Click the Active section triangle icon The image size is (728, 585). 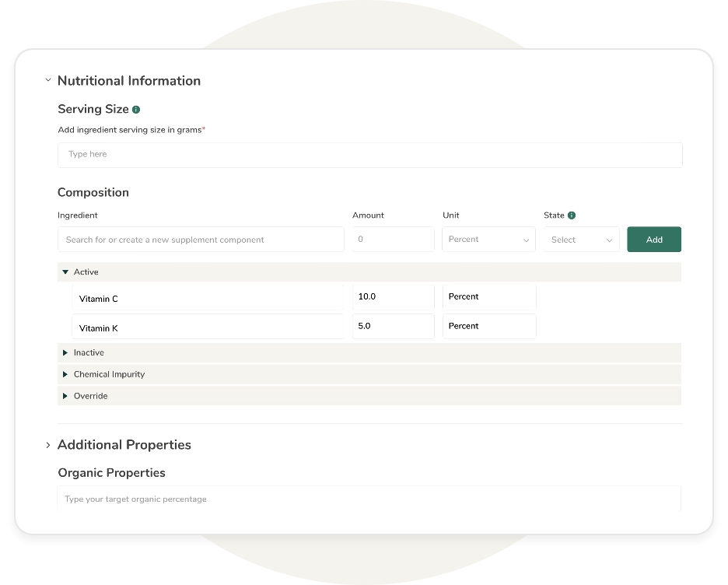click(65, 272)
